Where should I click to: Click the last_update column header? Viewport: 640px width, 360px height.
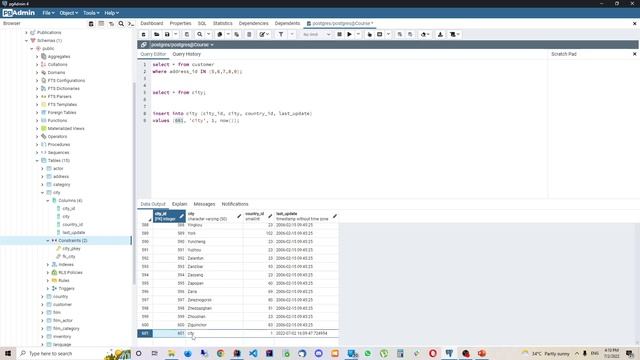coord(306,216)
